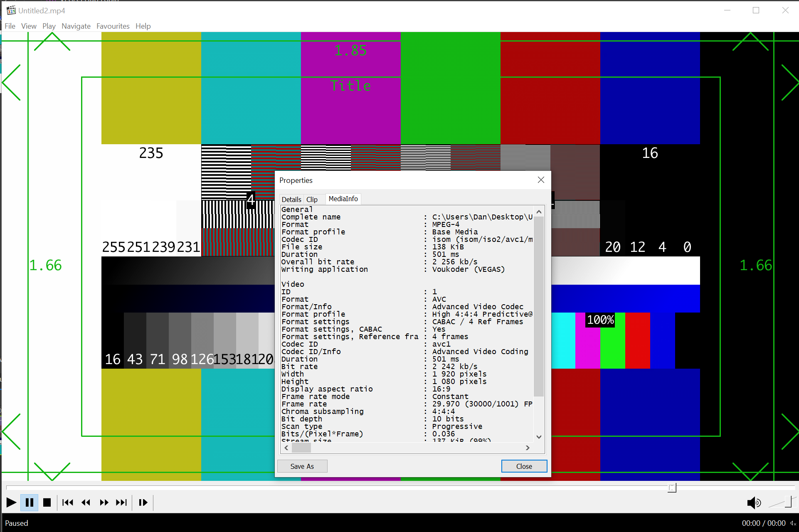799x532 pixels.
Task: Click the rewind (decrease speed) icon
Action: [x=86, y=502]
